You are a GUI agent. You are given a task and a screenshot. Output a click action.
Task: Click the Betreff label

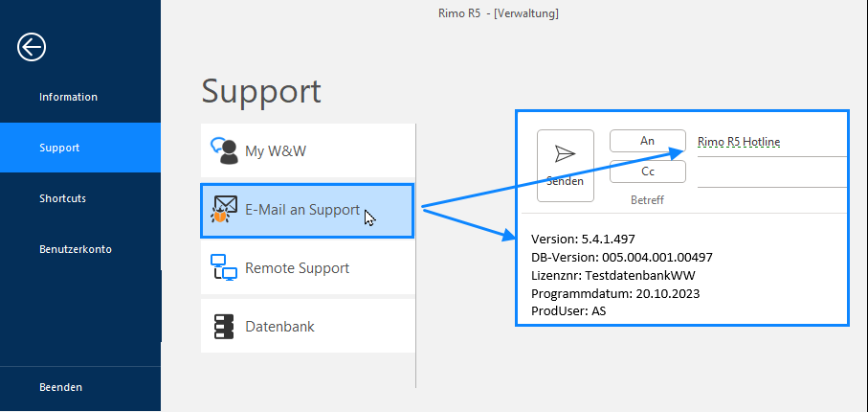coord(647,200)
